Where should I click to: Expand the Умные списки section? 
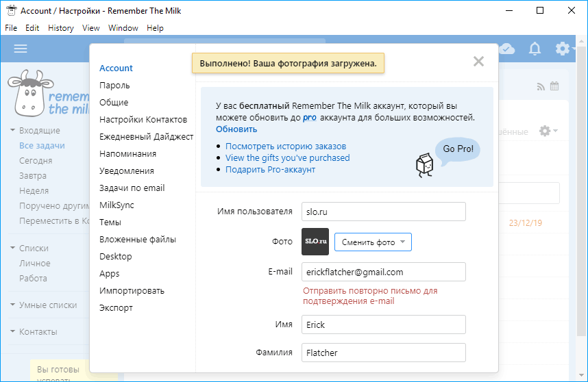(x=12, y=305)
